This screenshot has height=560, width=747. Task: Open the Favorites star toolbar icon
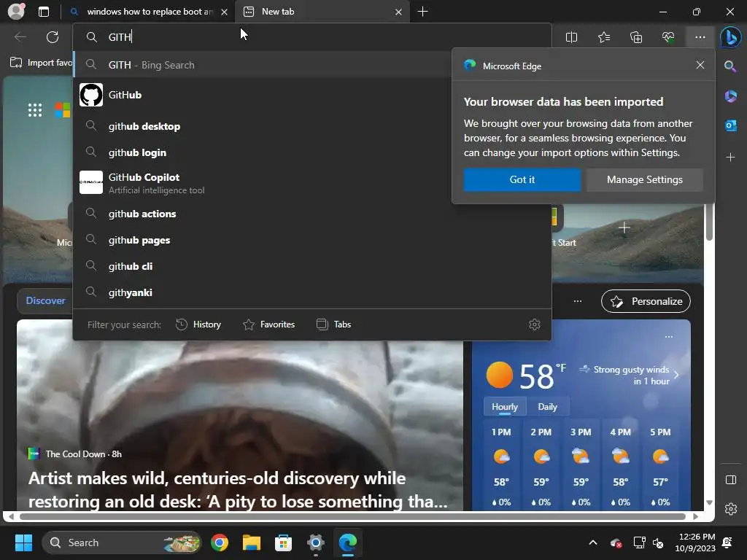[x=603, y=37]
